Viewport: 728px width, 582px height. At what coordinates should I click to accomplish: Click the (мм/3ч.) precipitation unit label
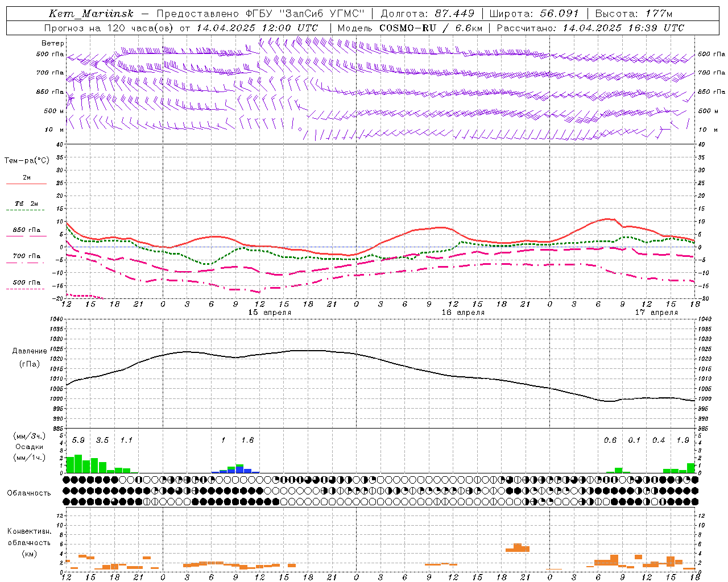click(x=30, y=436)
